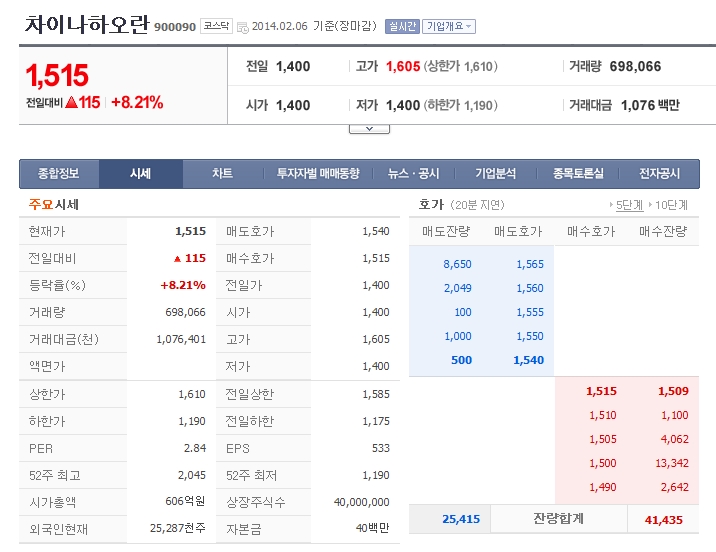The width and height of the screenshot is (716, 552).
Task: Click the +8.21% change rate in header
Action: point(137,102)
